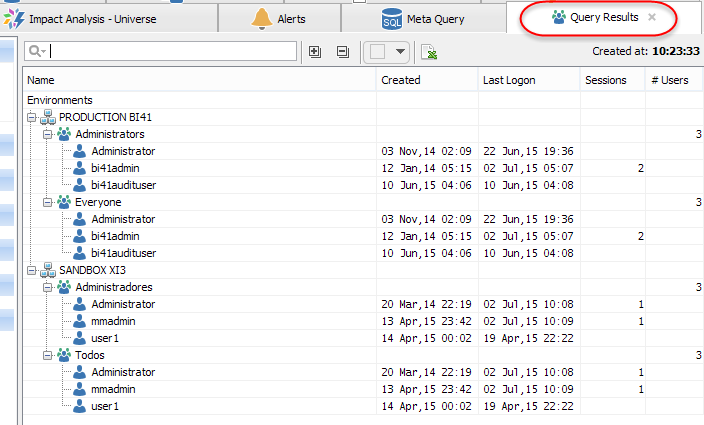Click user icon of bi41audituser under Administrators
Viewport: 704px width, 425px height.
point(79,185)
